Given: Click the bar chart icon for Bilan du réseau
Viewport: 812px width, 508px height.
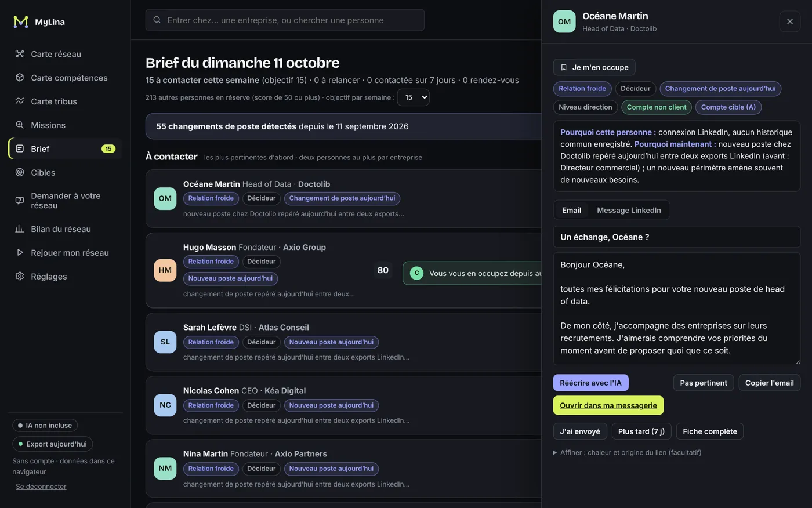Looking at the screenshot, I should coord(20,229).
